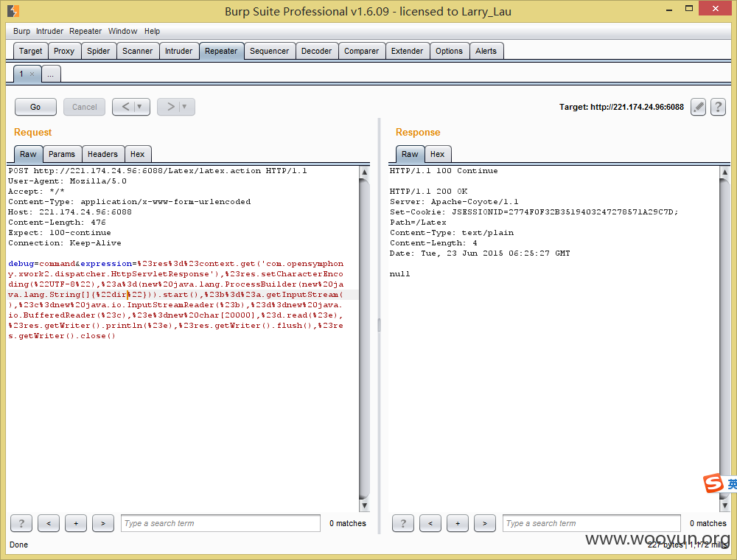737x560 pixels.
Task: Go to previous match in request search
Action: [49, 523]
